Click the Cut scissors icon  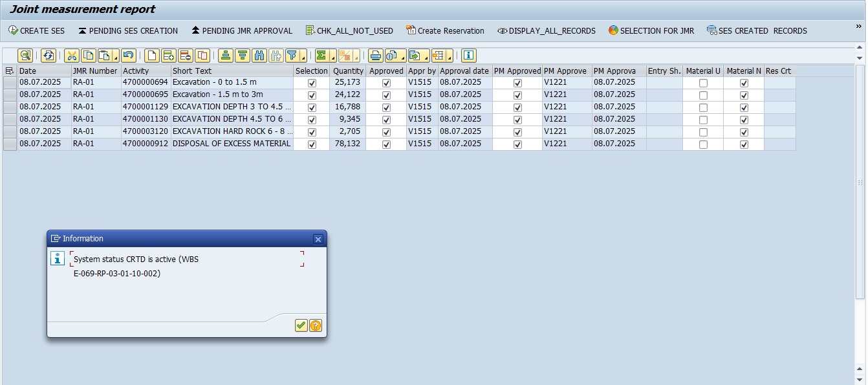point(72,56)
